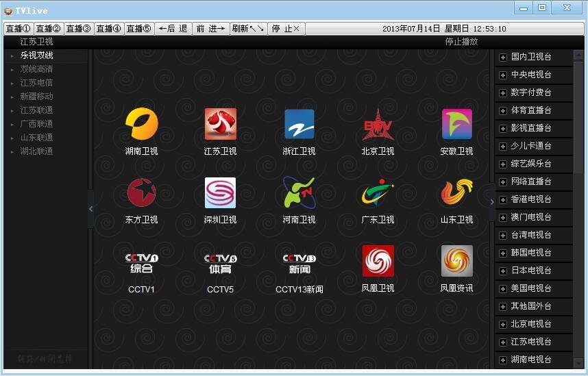Switch to the 直播④ tab
The width and height of the screenshot is (588, 376).
point(108,29)
